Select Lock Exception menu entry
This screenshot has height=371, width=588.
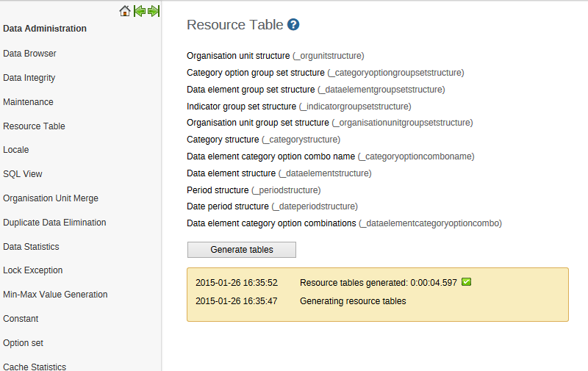[33, 270]
